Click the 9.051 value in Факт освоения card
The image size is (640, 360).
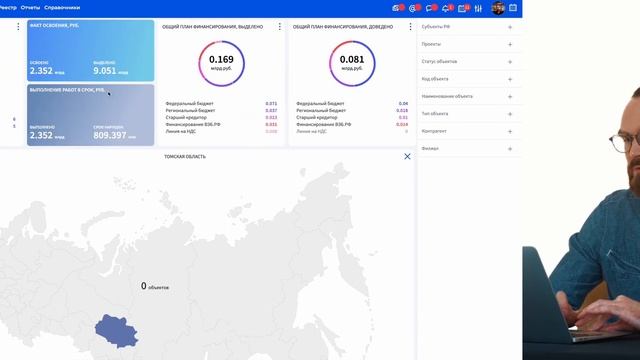tap(105, 71)
